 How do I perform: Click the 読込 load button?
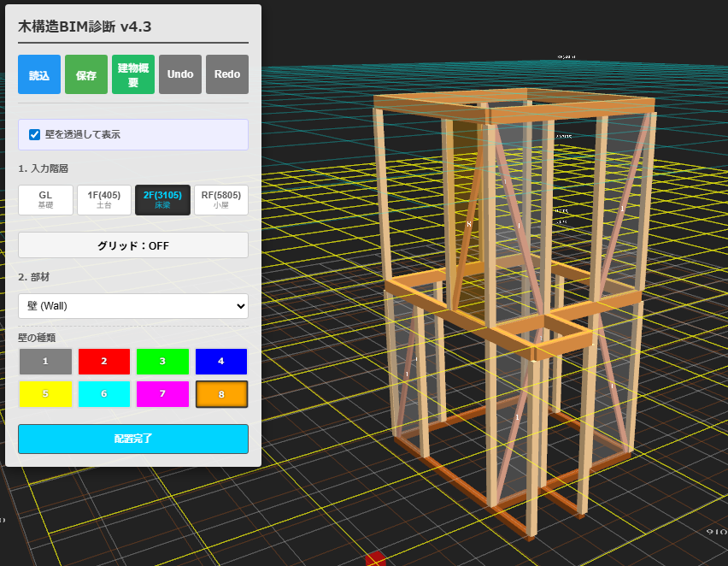pyautogui.click(x=39, y=74)
